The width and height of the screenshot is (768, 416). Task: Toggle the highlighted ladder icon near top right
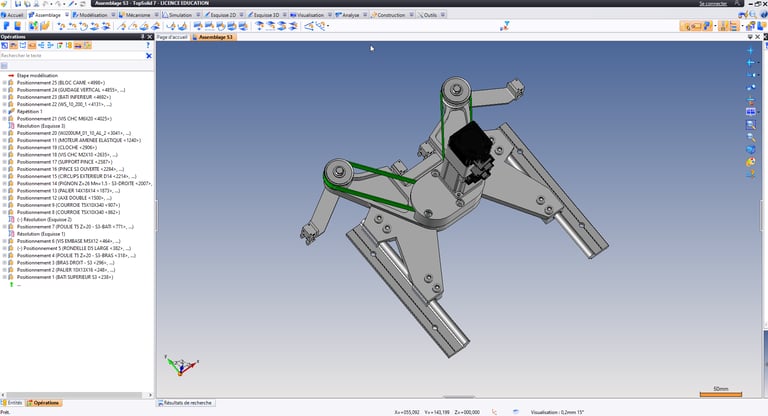pos(733,26)
